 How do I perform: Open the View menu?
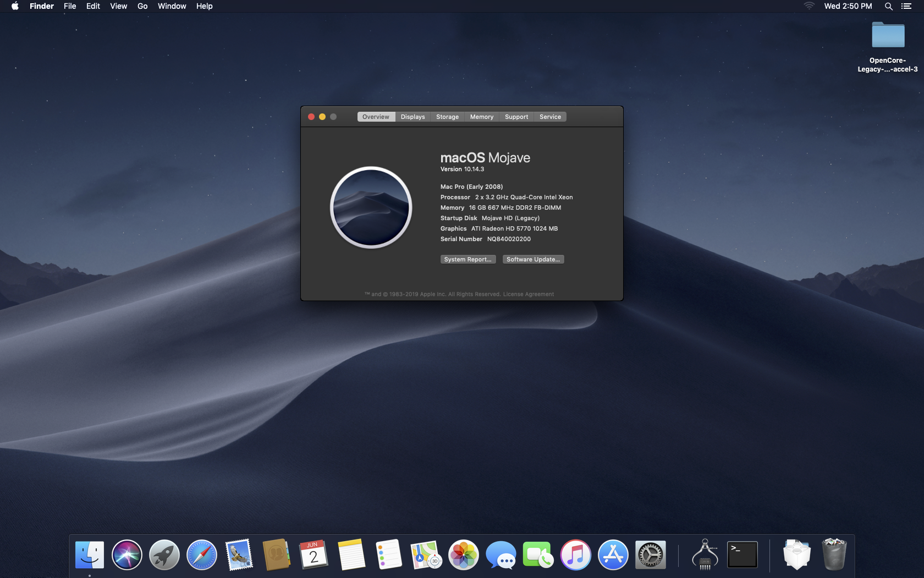tap(118, 6)
